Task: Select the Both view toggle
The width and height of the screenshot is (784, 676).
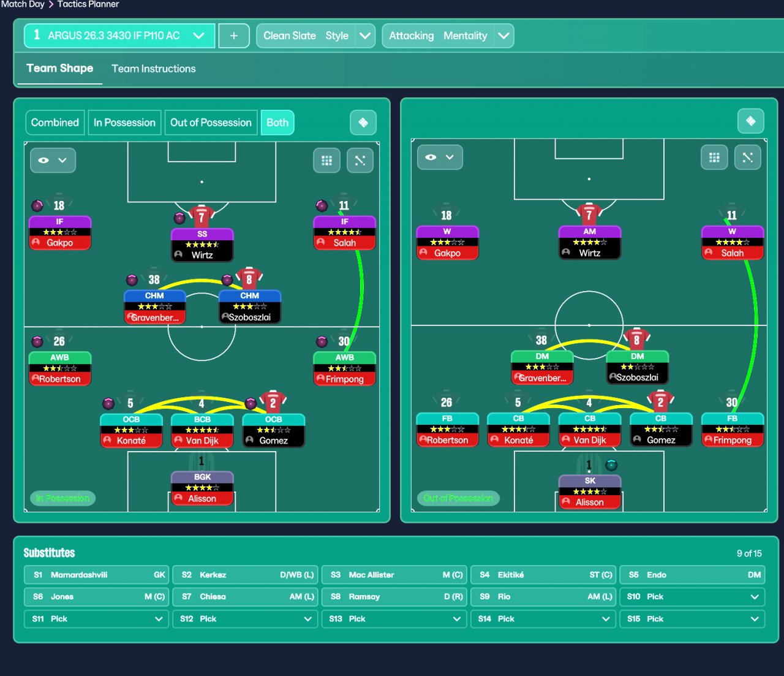Action: click(277, 123)
